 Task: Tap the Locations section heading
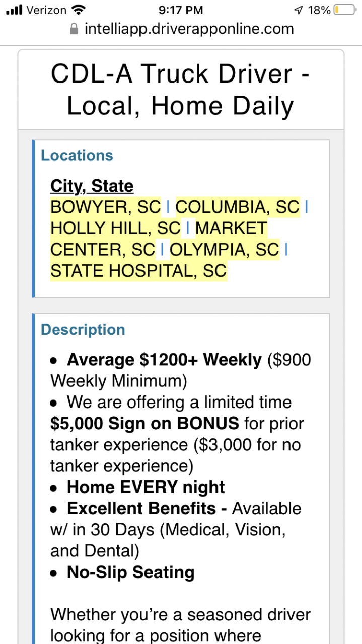pos(77,156)
